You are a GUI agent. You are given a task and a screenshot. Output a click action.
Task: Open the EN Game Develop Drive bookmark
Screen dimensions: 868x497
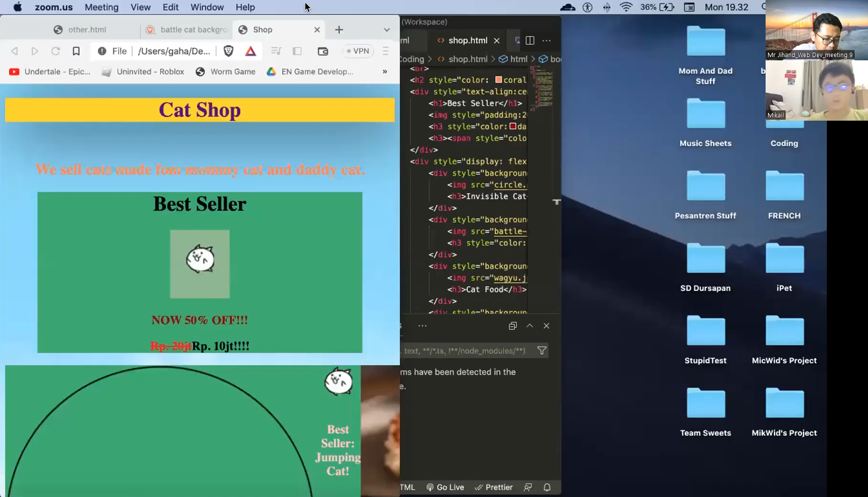coord(310,71)
